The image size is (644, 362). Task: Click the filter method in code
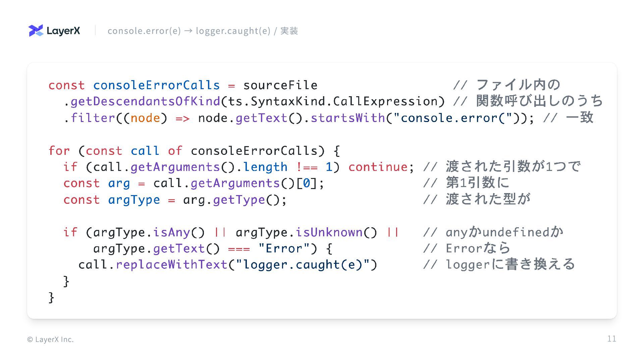93,118
